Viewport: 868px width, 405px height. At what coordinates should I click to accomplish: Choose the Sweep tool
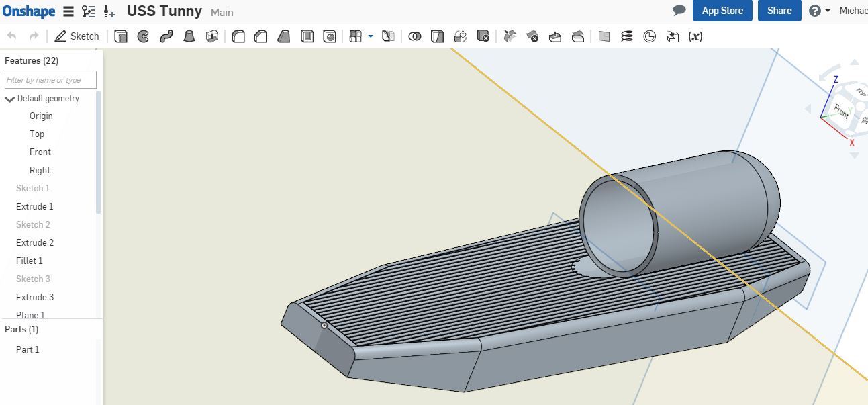coord(166,36)
